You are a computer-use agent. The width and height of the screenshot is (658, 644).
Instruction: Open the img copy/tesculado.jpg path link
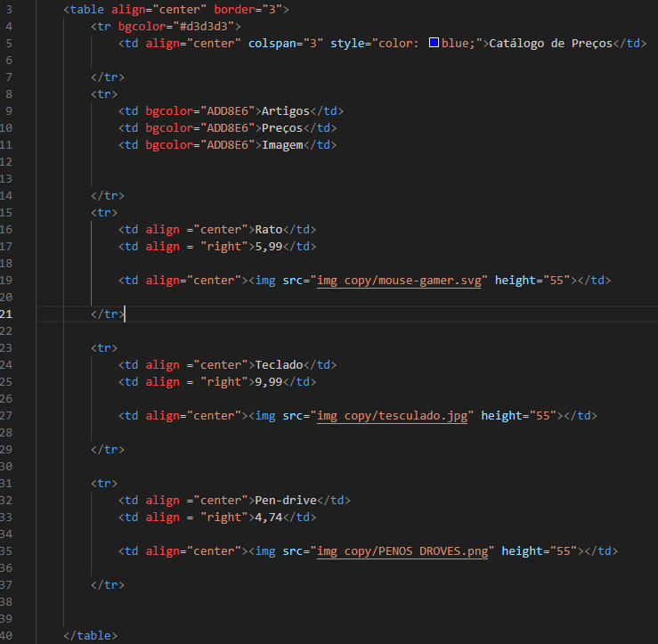click(x=392, y=416)
